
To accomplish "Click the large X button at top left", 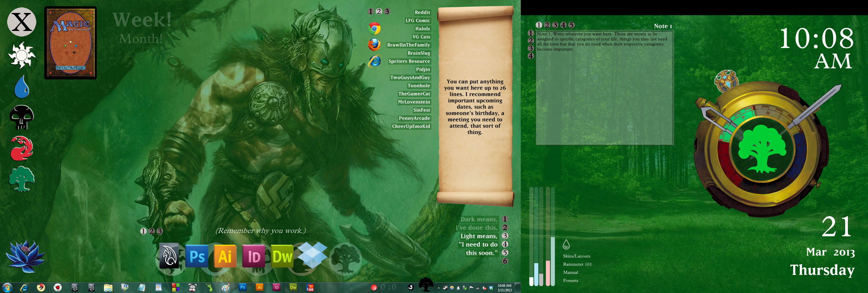I will (22, 22).
